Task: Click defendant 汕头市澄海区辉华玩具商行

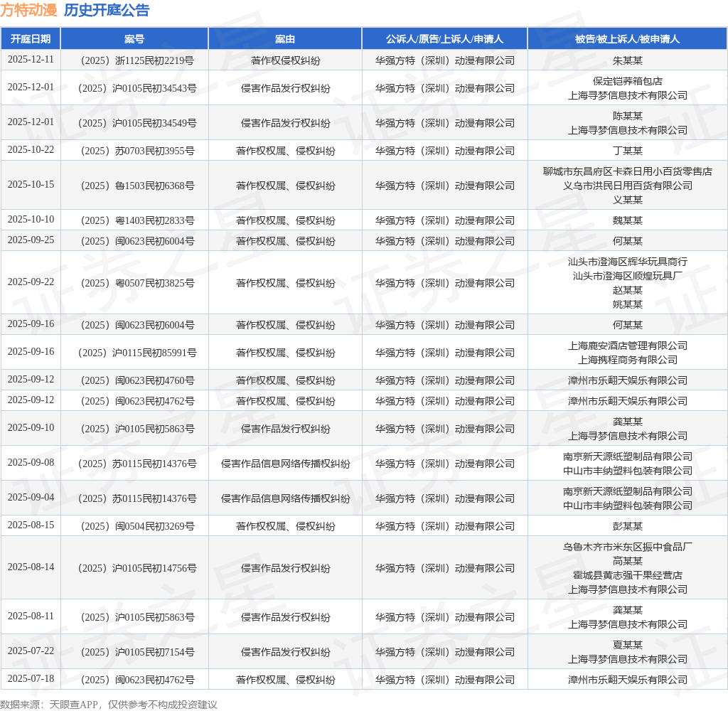Action: [x=627, y=262]
